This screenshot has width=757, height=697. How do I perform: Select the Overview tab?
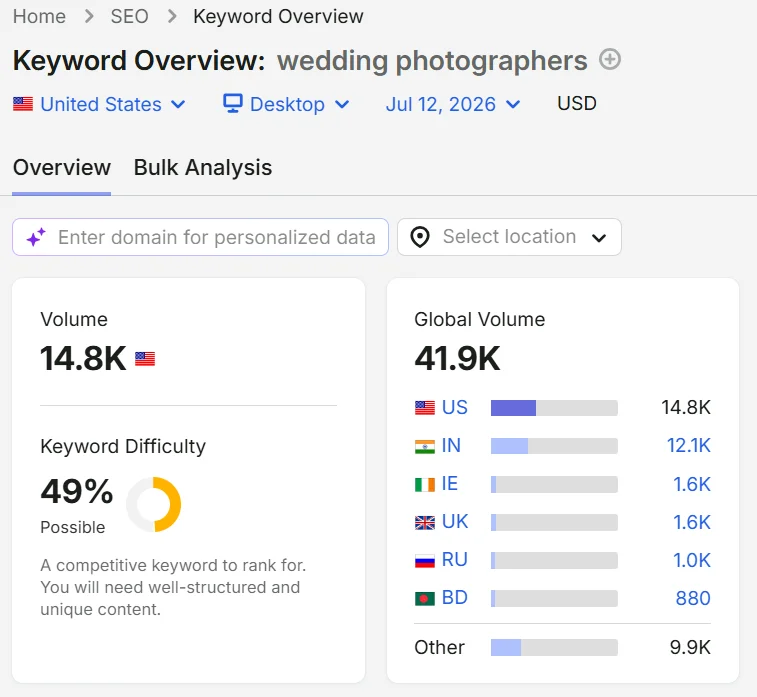tap(62, 167)
